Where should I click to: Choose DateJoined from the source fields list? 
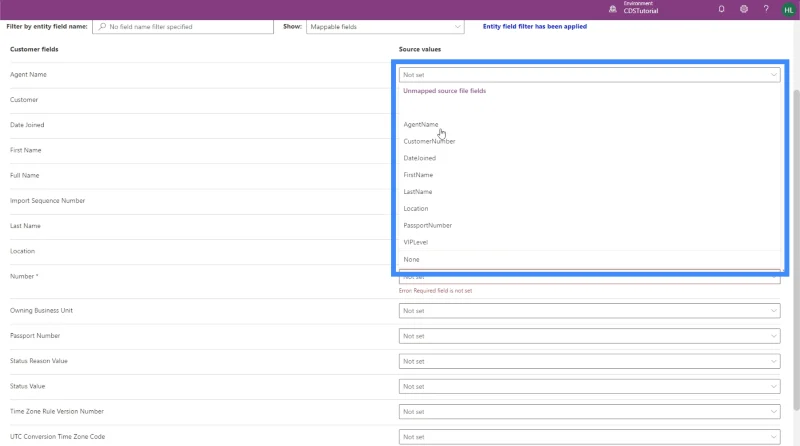(x=419, y=158)
